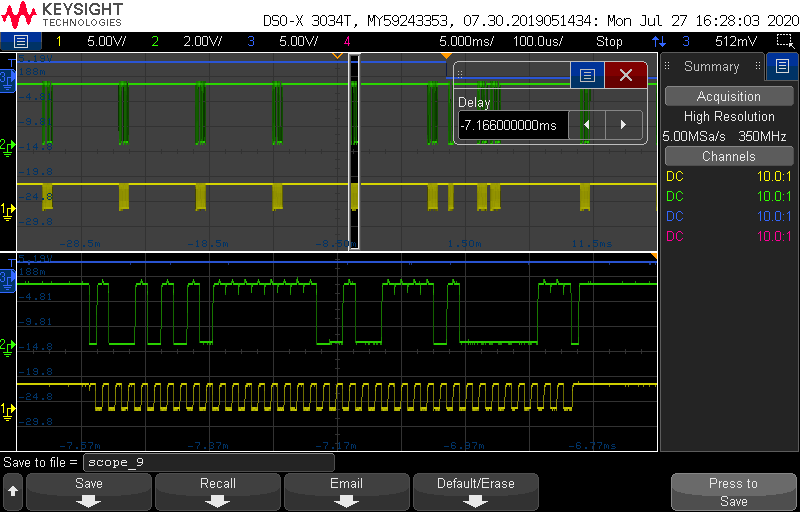
Task: Open Delay dialog menu icon
Action: click(x=587, y=75)
